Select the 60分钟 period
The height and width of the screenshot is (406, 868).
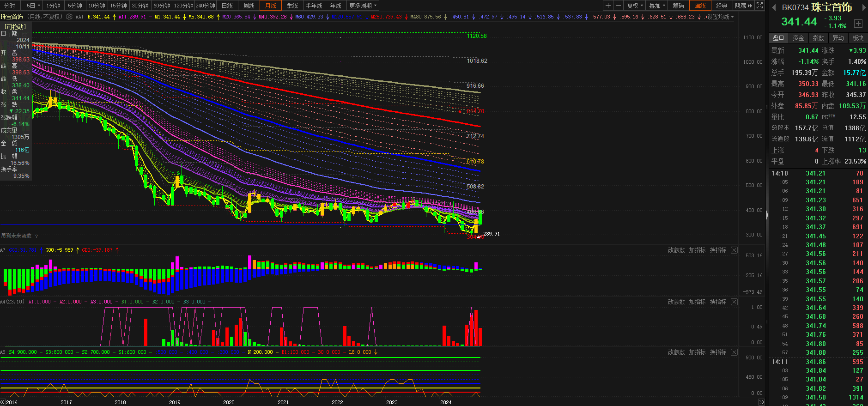[x=162, y=6]
